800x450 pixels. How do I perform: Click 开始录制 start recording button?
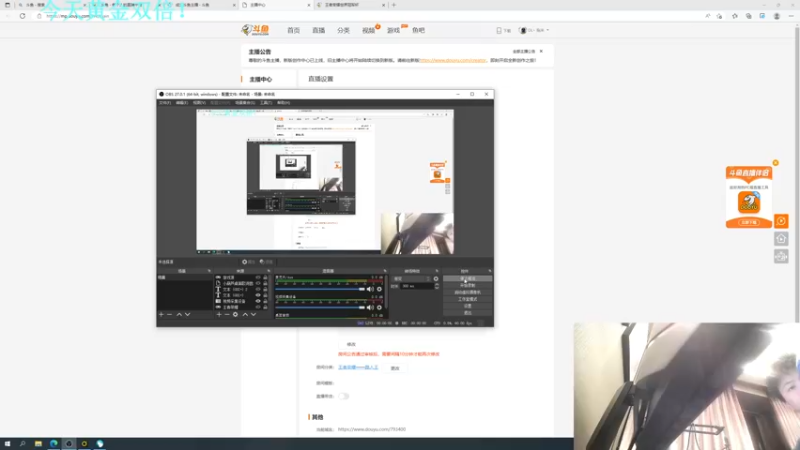pyautogui.click(x=467, y=286)
